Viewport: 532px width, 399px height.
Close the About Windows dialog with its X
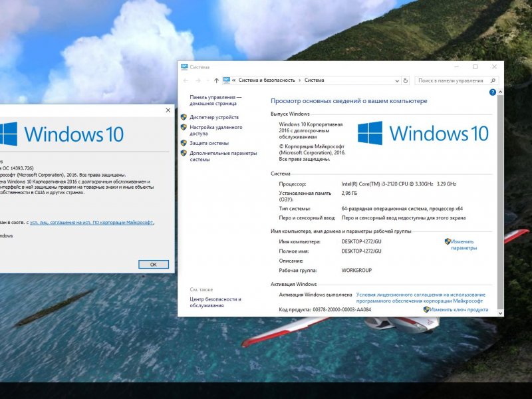pos(168,110)
